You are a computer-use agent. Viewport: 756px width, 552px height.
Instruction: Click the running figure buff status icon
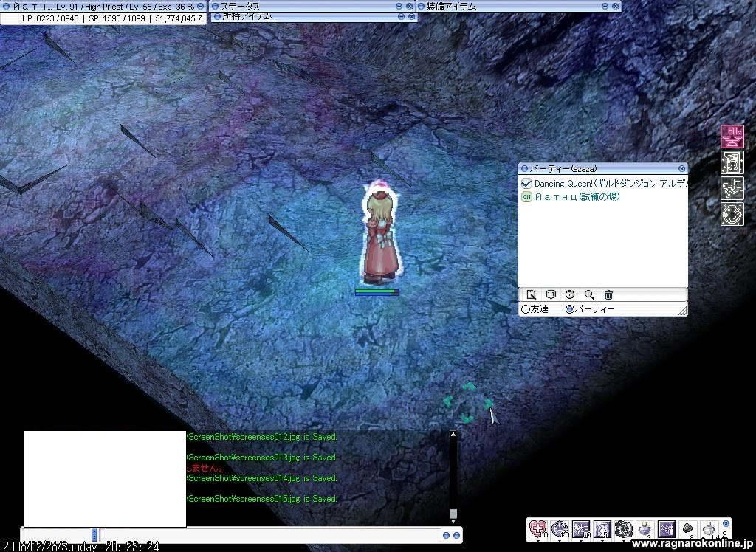(732, 188)
